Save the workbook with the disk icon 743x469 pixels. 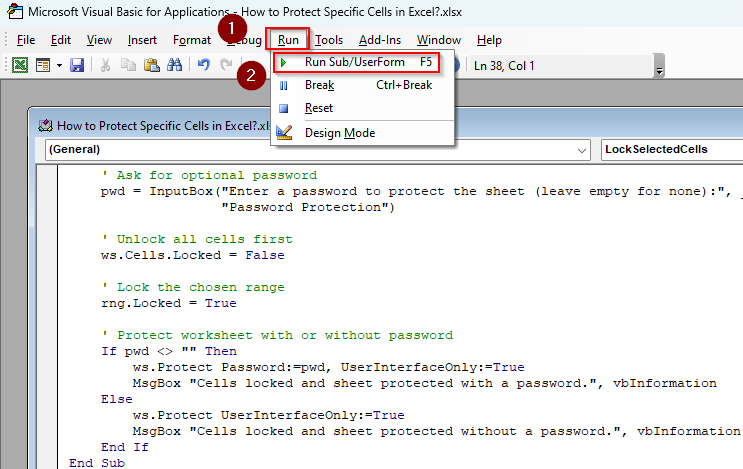[77, 65]
